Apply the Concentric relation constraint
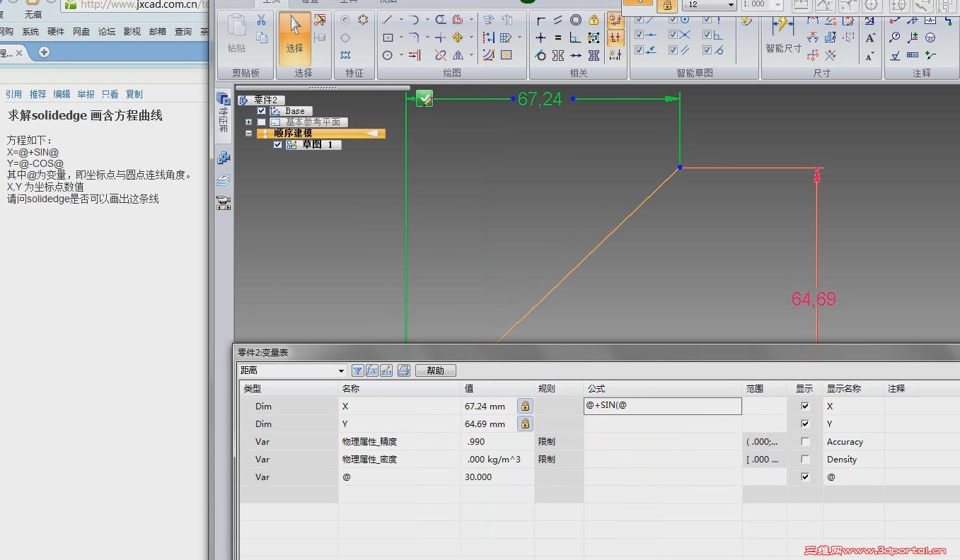Image resolution: width=960 pixels, height=560 pixels. tap(576, 20)
